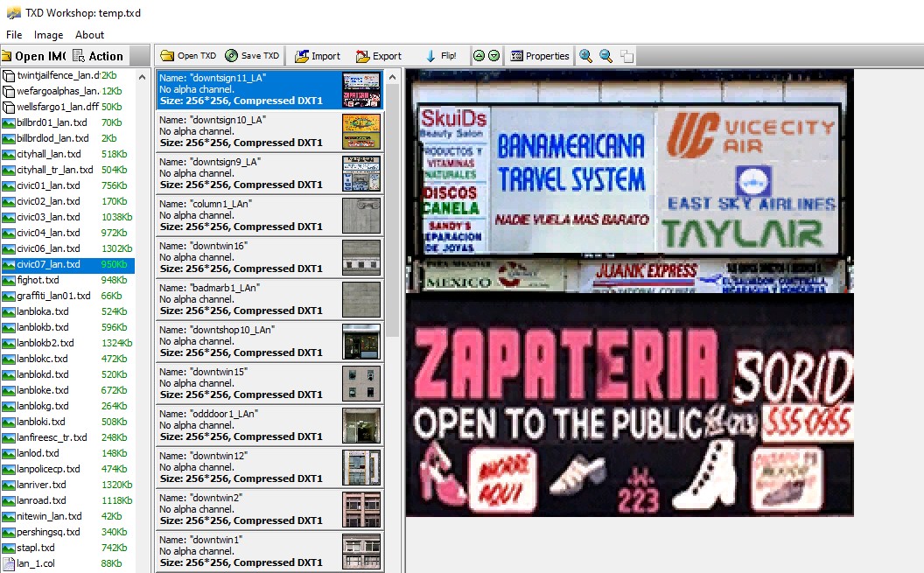Open the File menu
Viewport: 924px width, 573px height.
[x=13, y=35]
